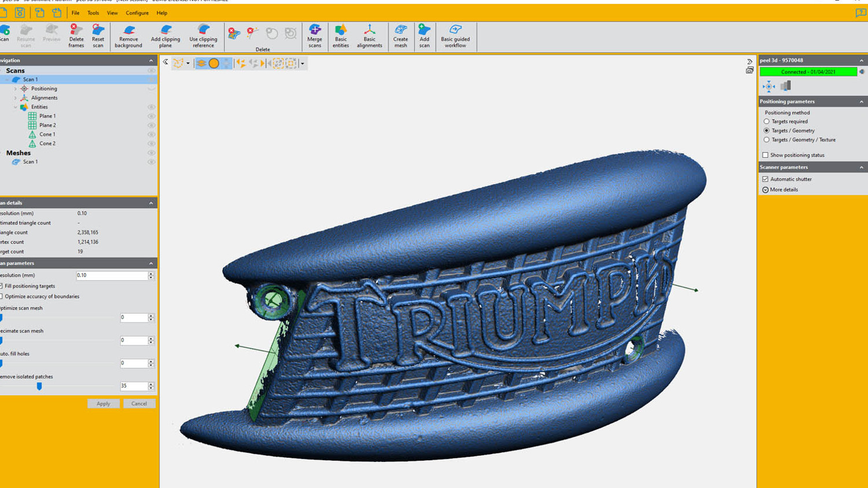Click the Apply button
The image size is (868, 488).
104,404
